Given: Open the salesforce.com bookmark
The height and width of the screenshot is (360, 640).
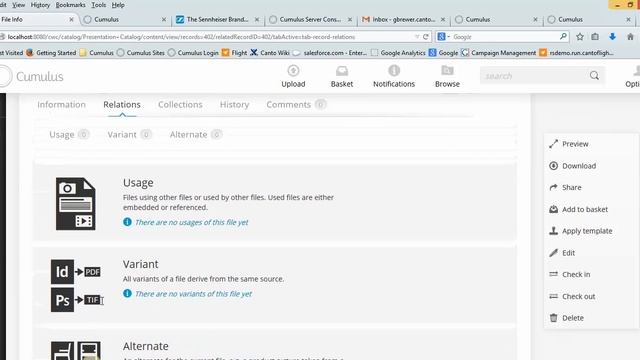Looking at the screenshot, I should [x=330, y=53].
